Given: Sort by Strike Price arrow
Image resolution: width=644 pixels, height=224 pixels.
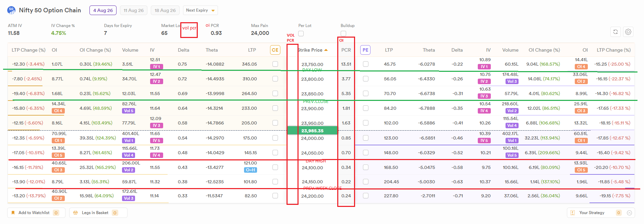Looking at the screenshot, I should point(326,50).
